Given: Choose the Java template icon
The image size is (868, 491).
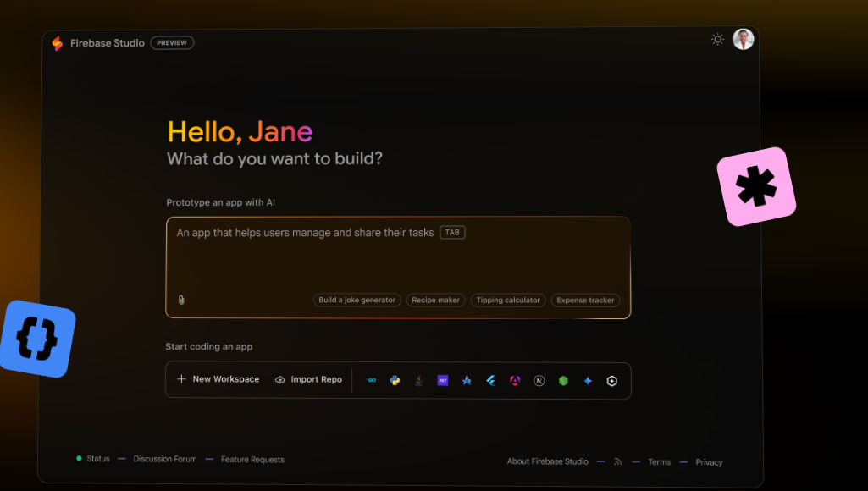Looking at the screenshot, I should coord(418,381).
